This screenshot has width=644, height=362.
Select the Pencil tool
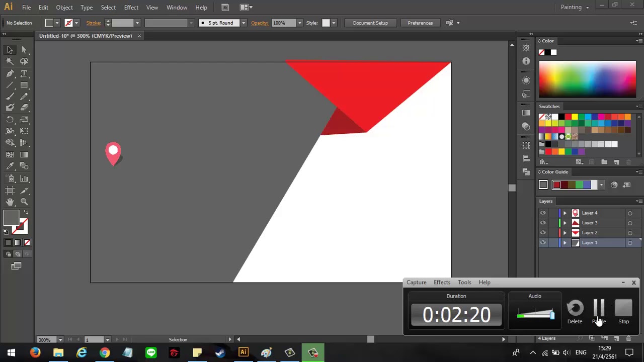[x=24, y=97]
